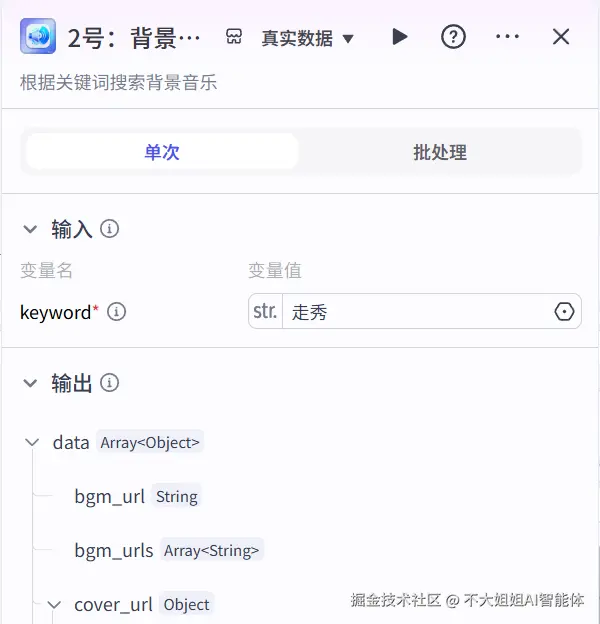
Task: Click the hexagon variable reference icon
Action: (x=564, y=312)
